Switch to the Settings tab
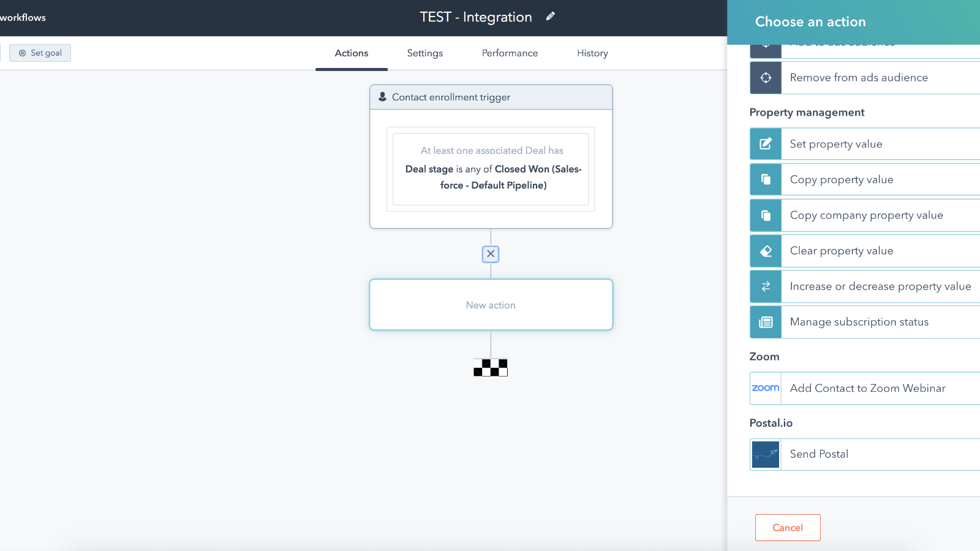Image resolution: width=980 pixels, height=551 pixels. tap(424, 53)
